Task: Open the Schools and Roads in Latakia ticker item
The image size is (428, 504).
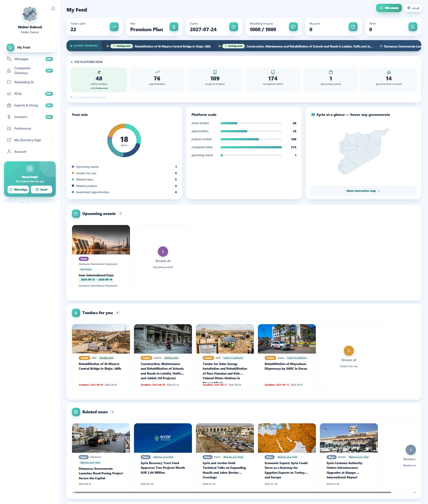Action: click(309, 46)
